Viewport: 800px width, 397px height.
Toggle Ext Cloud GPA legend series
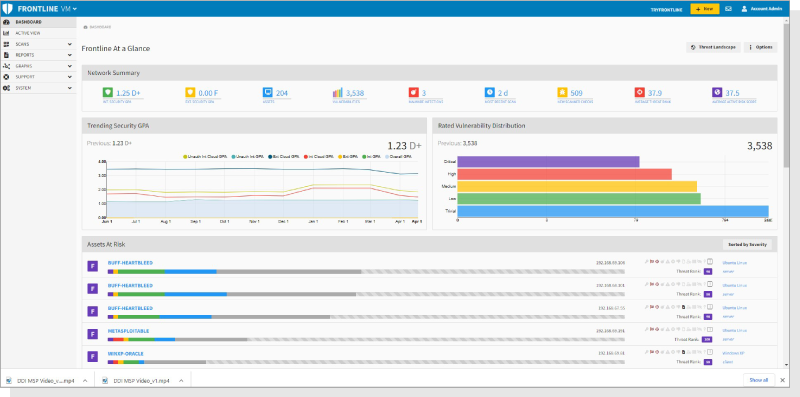click(x=283, y=157)
